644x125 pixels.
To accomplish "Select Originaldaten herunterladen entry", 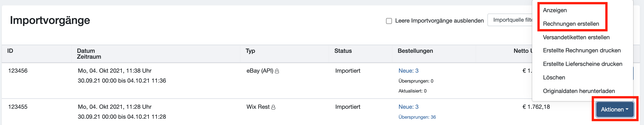I will (579, 91).
